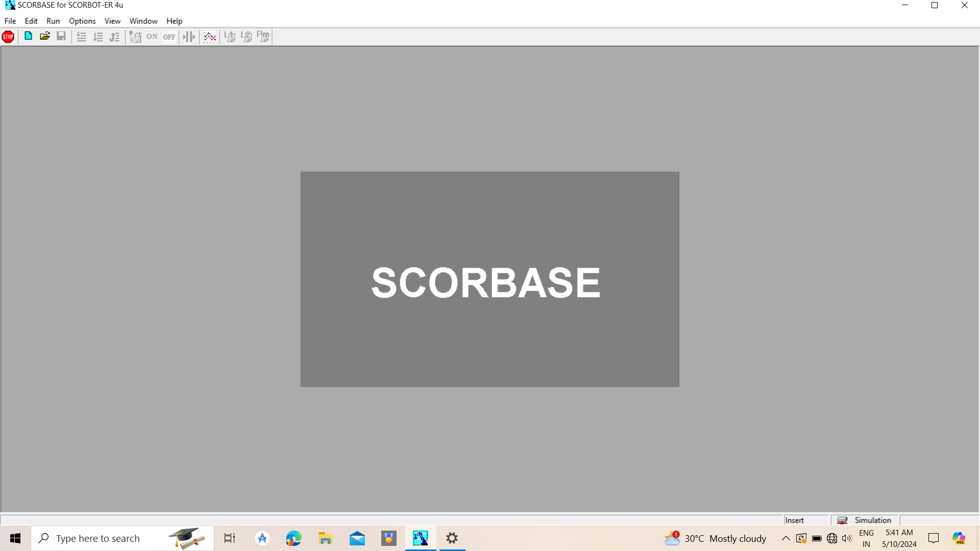The width and height of the screenshot is (980, 551).
Task: Click the pause/step playback toolbar icon
Action: 189,37
